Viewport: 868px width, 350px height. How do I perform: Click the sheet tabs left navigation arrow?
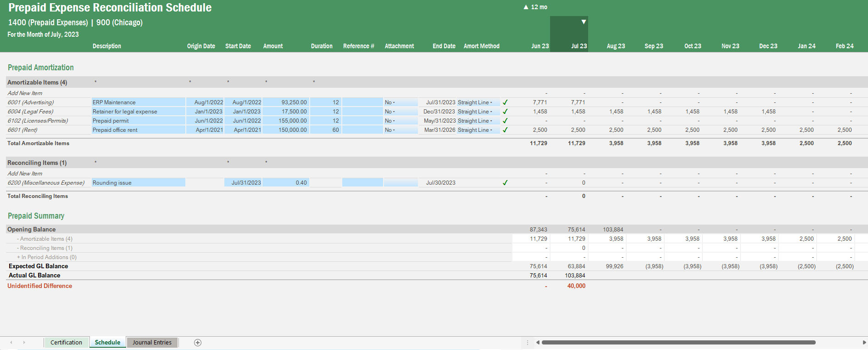click(x=11, y=343)
